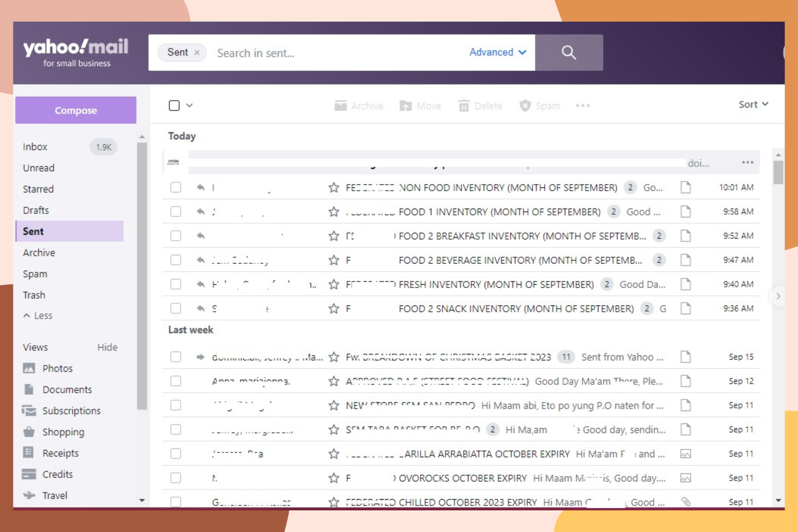Tick the select-all checkbox

pos(174,106)
